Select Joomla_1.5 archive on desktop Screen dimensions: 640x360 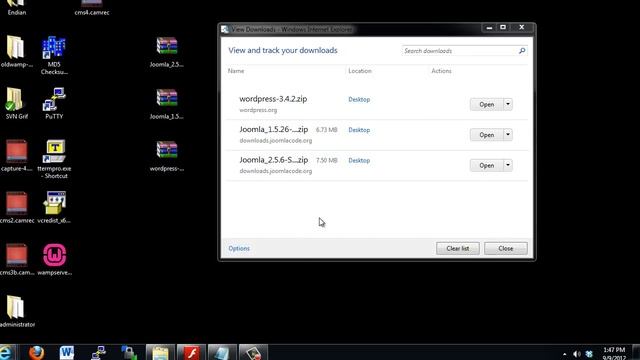tap(167, 103)
